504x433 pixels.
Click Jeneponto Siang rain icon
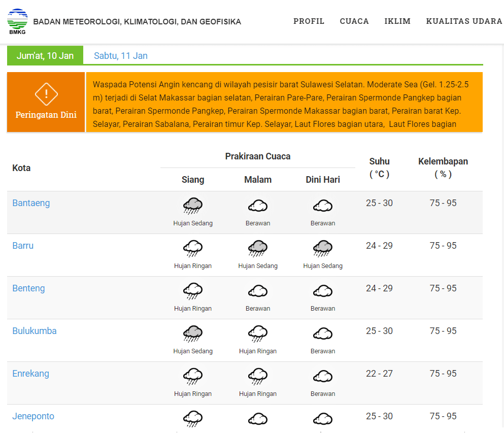[193, 419]
